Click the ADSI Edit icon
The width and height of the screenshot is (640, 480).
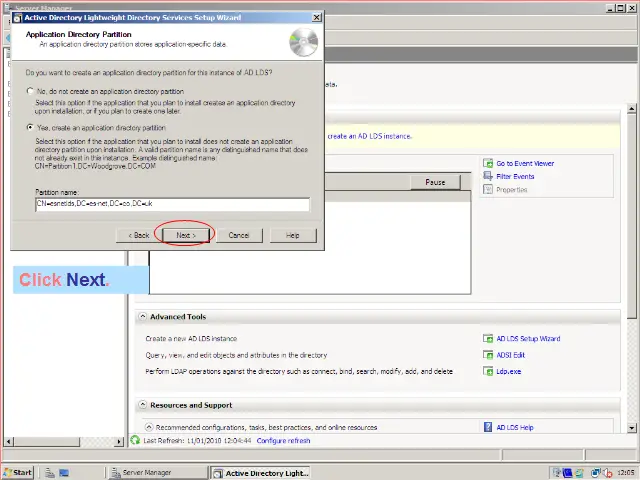488,355
